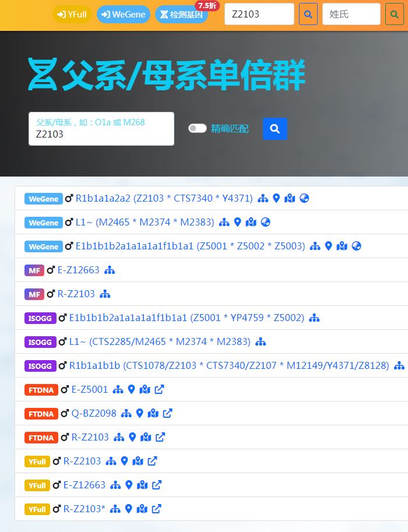Click tree icon for WeGene R1b1a1a2a2 row
This screenshot has width=408, height=532.
pyautogui.click(x=263, y=199)
